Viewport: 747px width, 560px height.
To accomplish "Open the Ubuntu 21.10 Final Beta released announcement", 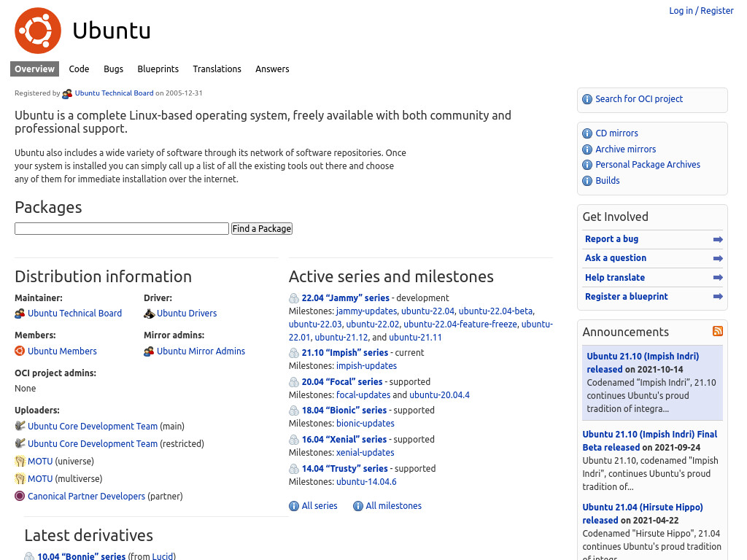I will tap(650, 440).
